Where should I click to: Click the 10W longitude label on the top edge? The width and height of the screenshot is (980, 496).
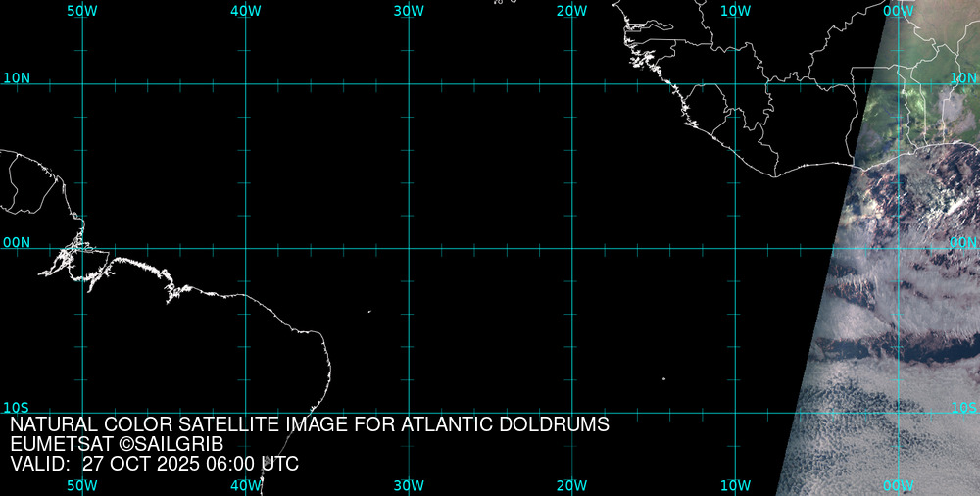[x=735, y=10]
